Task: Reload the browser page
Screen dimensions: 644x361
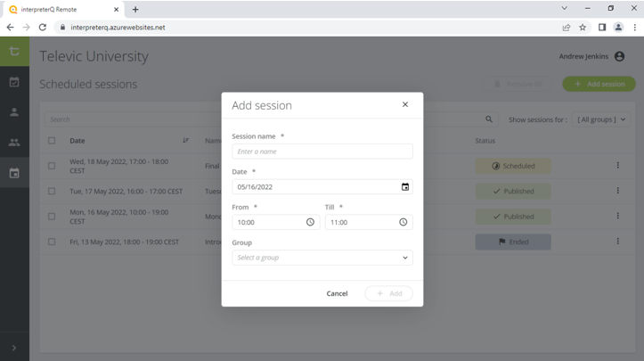Action: (42, 27)
